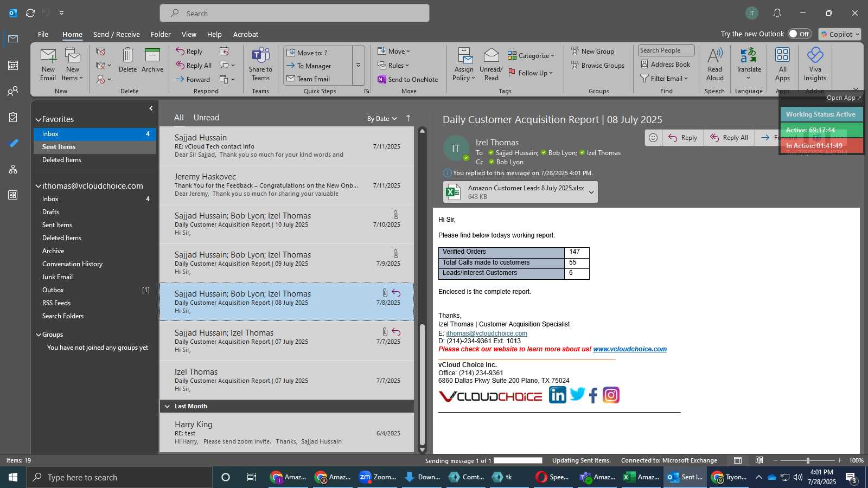
Task: Mark message Unread/Read
Action: click(491, 64)
